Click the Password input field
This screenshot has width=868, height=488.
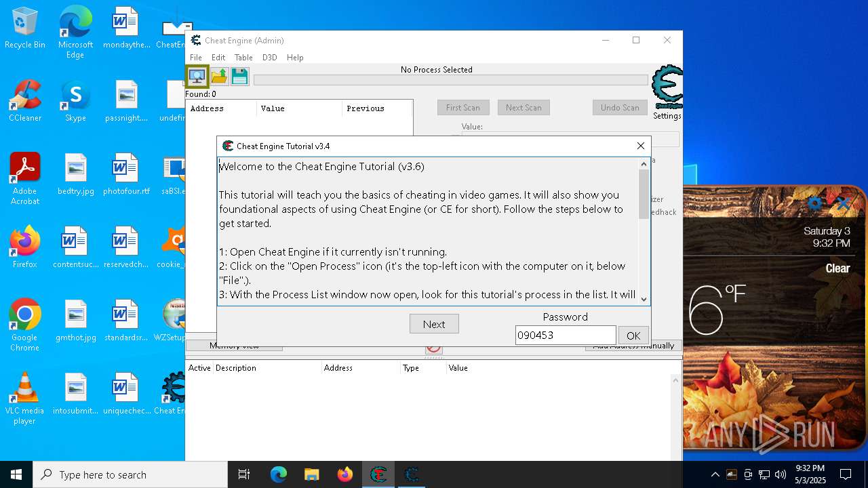(566, 335)
